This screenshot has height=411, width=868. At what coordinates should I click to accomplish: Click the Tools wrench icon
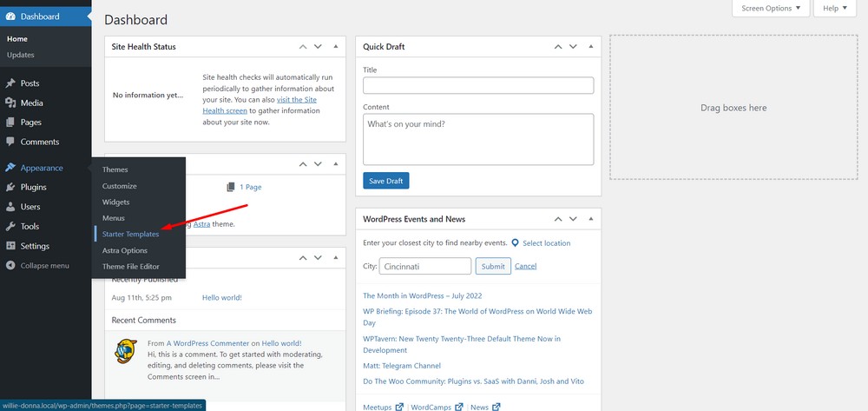click(10, 226)
